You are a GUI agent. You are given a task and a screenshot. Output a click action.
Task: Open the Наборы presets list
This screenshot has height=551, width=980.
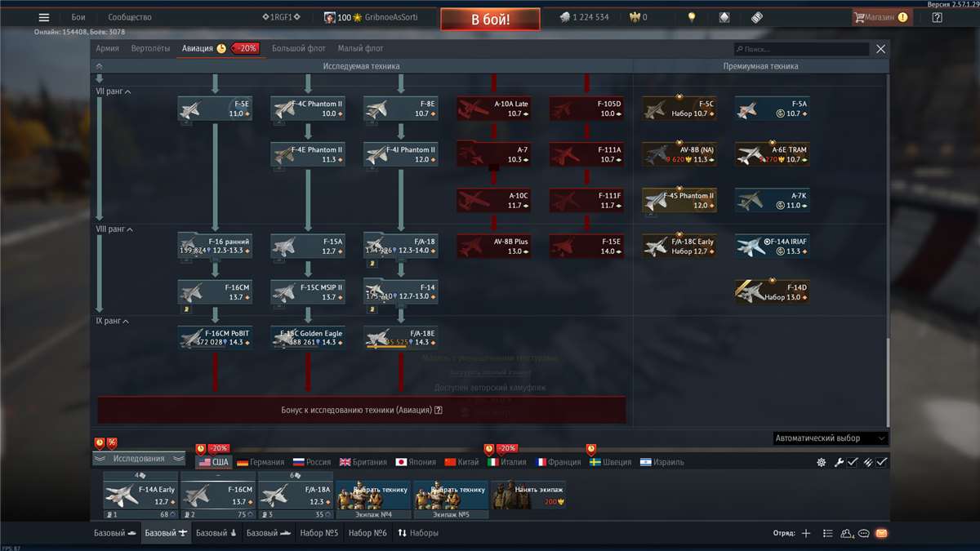[418, 533]
